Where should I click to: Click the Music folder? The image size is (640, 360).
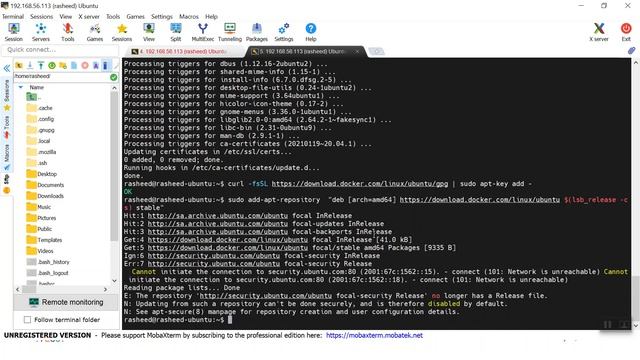tap(39, 207)
